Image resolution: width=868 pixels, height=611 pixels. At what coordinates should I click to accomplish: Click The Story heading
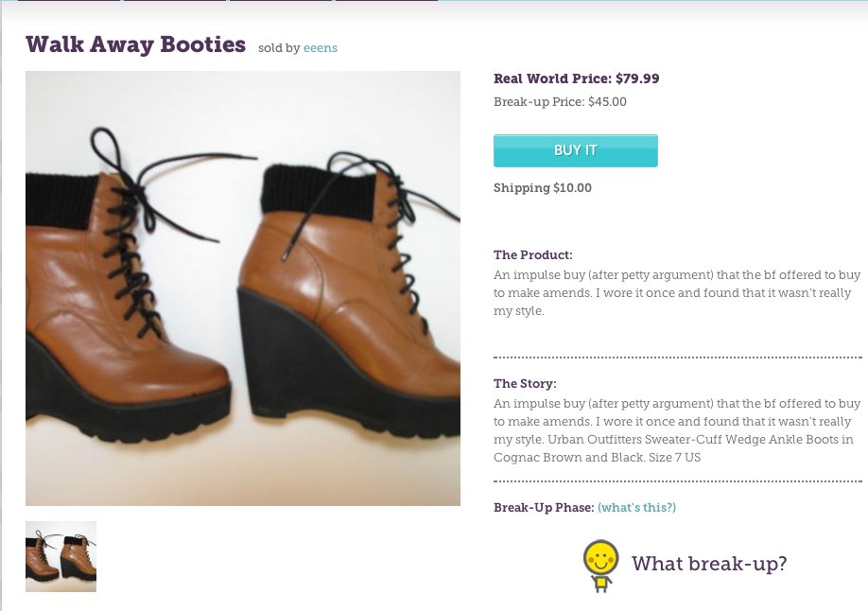[x=525, y=384]
